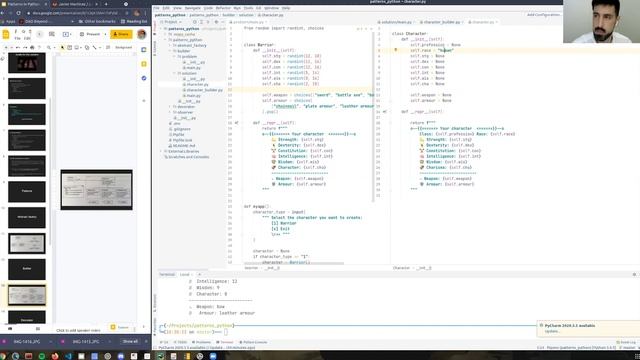Open Google Slides home logo
640x360 pixels.
(x=6, y=34)
